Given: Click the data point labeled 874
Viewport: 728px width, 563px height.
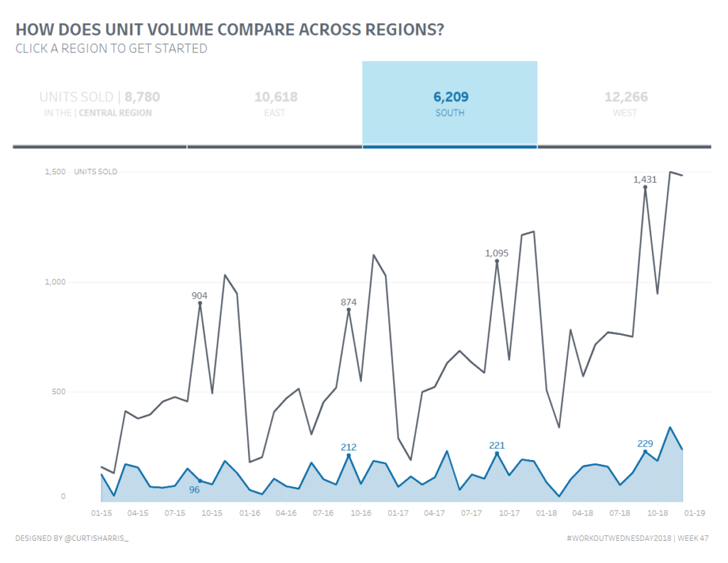Looking at the screenshot, I should click(x=348, y=310).
